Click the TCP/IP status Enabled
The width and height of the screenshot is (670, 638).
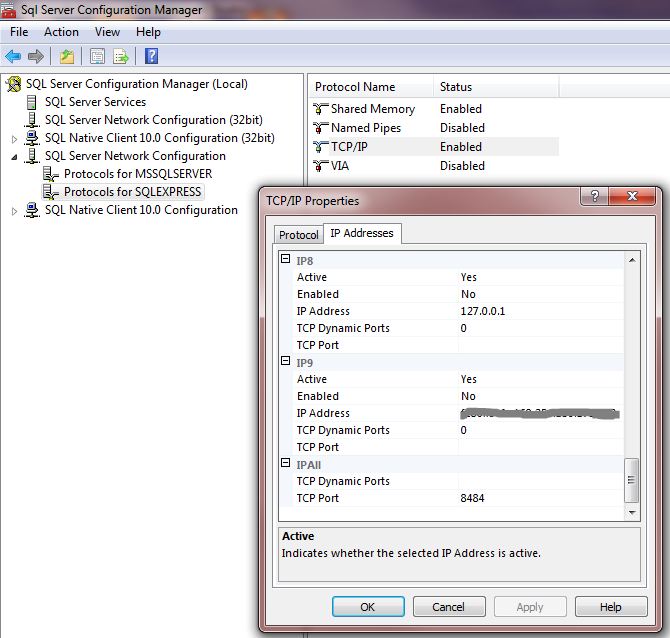click(x=461, y=147)
